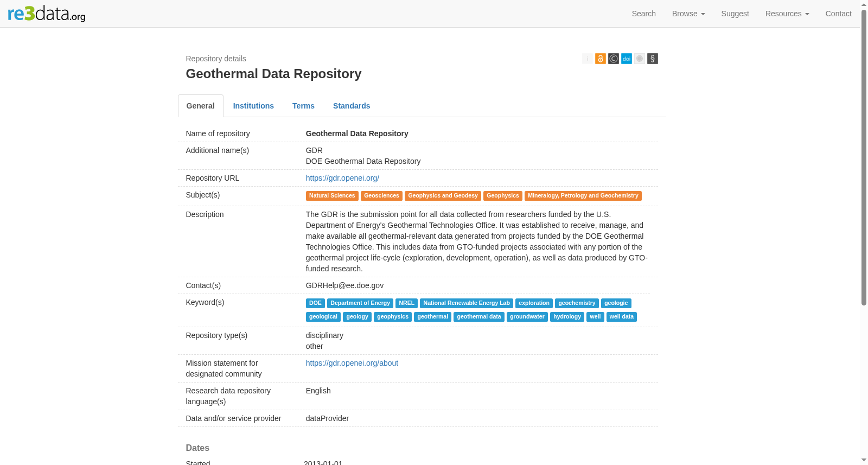Choose the National Renewable Energy Lab keyword
Screen dimensions: 868x465
click(x=467, y=303)
